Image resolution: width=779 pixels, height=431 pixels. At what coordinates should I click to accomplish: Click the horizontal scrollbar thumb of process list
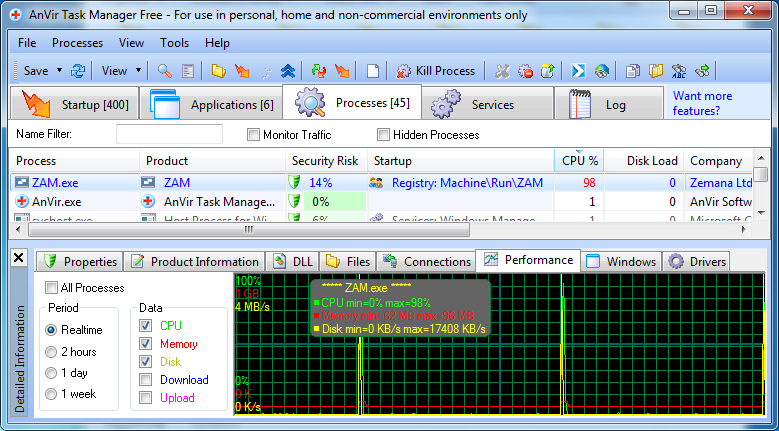pyautogui.click(x=249, y=229)
